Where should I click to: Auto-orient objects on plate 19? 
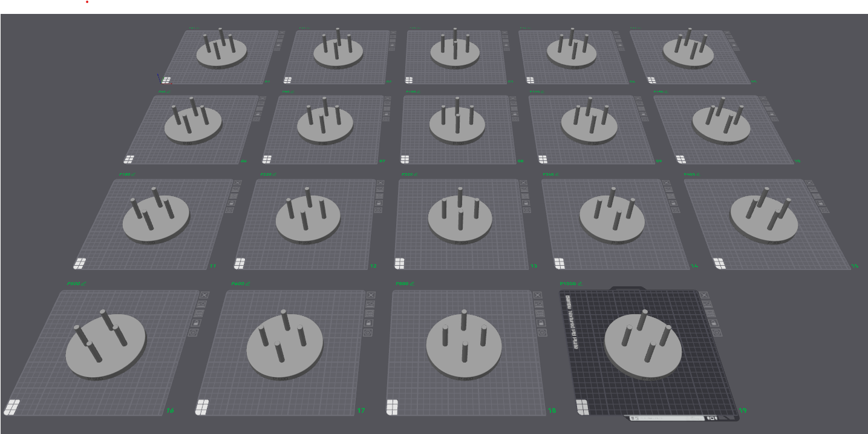[x=706, y=304]
